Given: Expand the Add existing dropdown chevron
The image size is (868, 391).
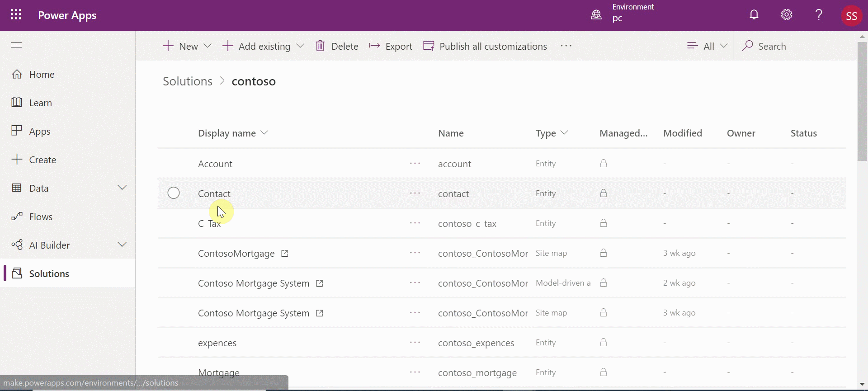Looking at the screenshot, I should pos(300,46).
